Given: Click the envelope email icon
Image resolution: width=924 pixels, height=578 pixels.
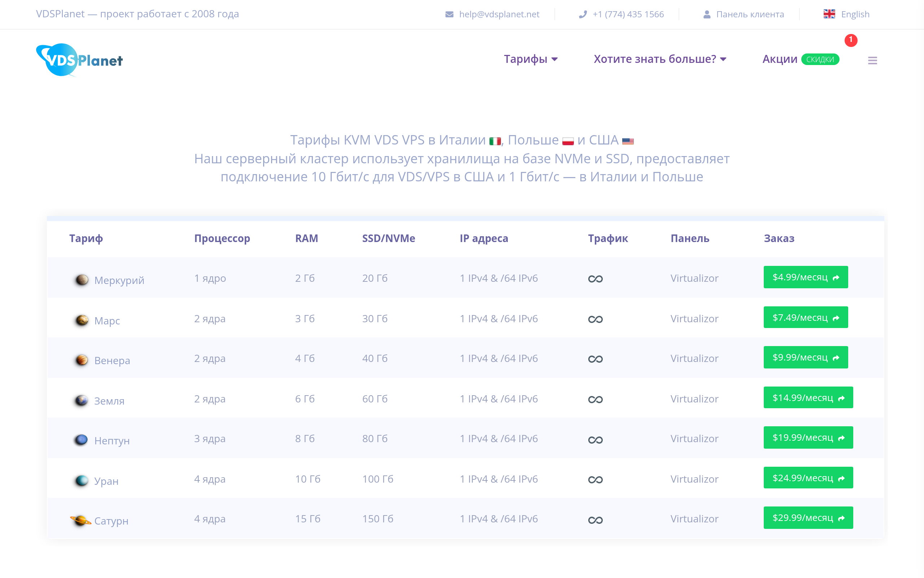Looking at the screenshot, I should pos(449,14).
